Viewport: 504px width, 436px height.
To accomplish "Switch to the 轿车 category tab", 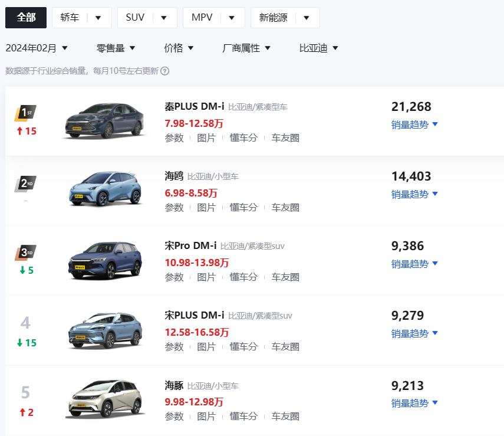I will coord(70,18).
